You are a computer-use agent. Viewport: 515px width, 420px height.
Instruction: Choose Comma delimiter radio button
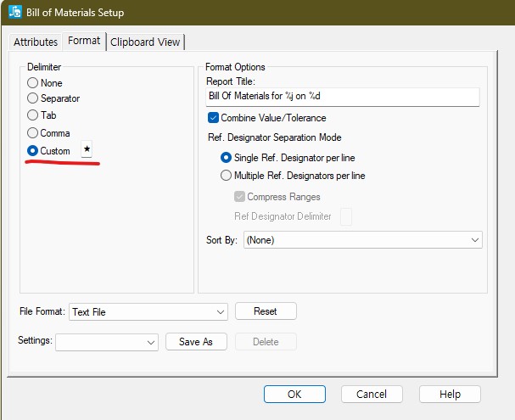(x=33, y=133)
